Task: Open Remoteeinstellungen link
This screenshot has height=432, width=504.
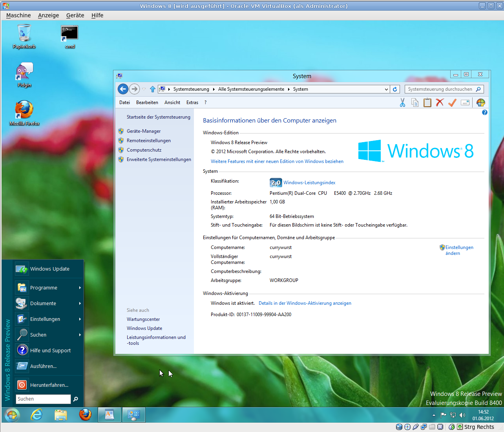Action: tap(149, 141)
